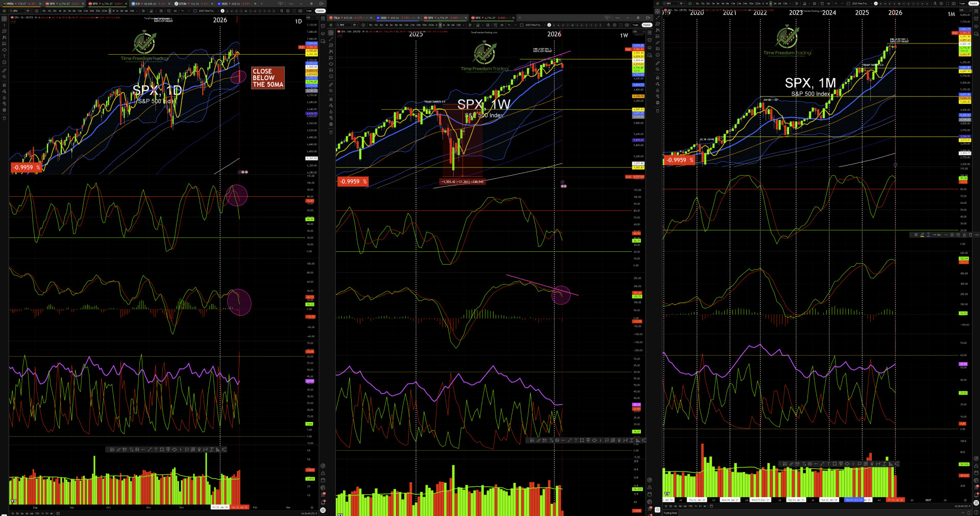Select the crosshair cursor tool in left window
The width and height of the screenshot is (980, 516).
coord(4,18)
